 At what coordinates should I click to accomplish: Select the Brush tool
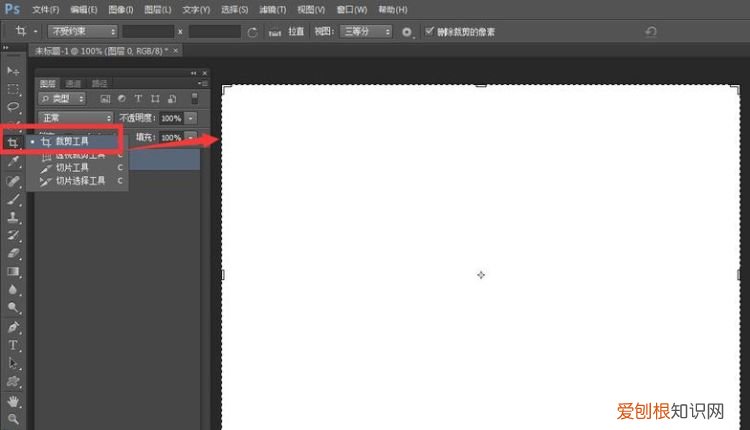pyautogui.click(x=13, y=199)
